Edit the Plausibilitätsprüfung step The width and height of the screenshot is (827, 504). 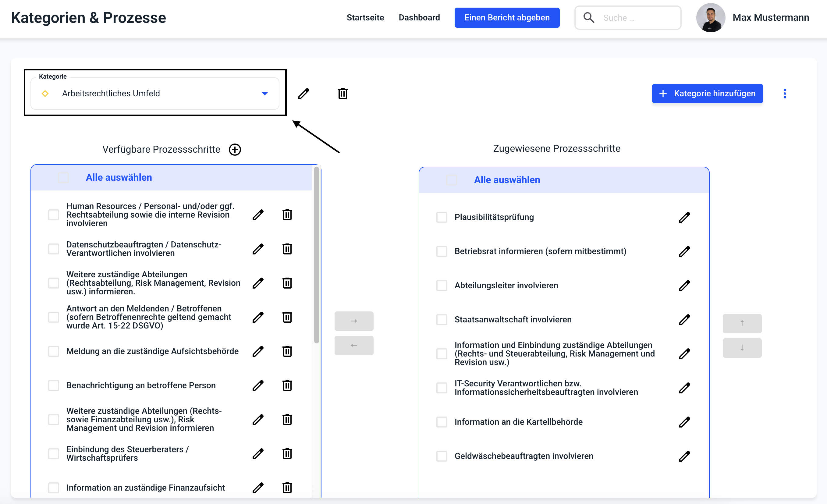tap(684, 218)
